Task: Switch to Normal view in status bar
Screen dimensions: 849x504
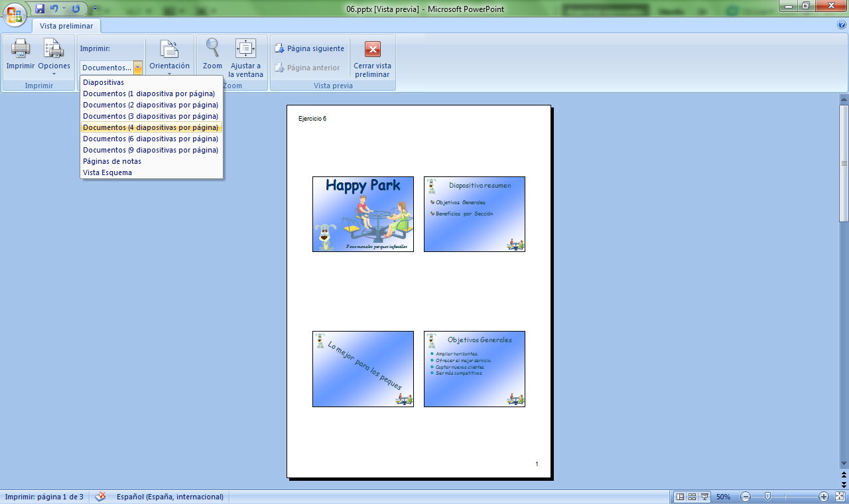Action: click(680, 497)
